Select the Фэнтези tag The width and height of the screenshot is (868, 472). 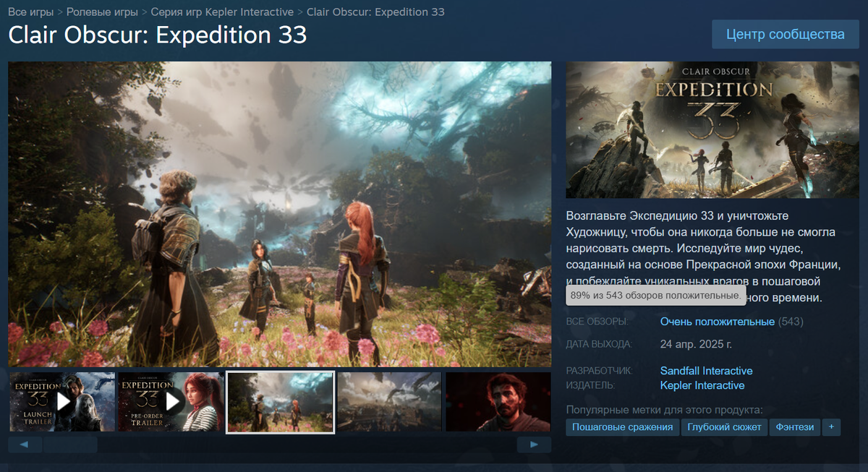[795, 427]
